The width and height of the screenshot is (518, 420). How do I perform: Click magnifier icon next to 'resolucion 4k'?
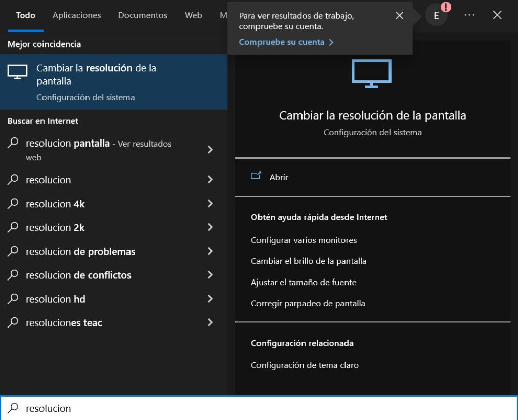13,204
